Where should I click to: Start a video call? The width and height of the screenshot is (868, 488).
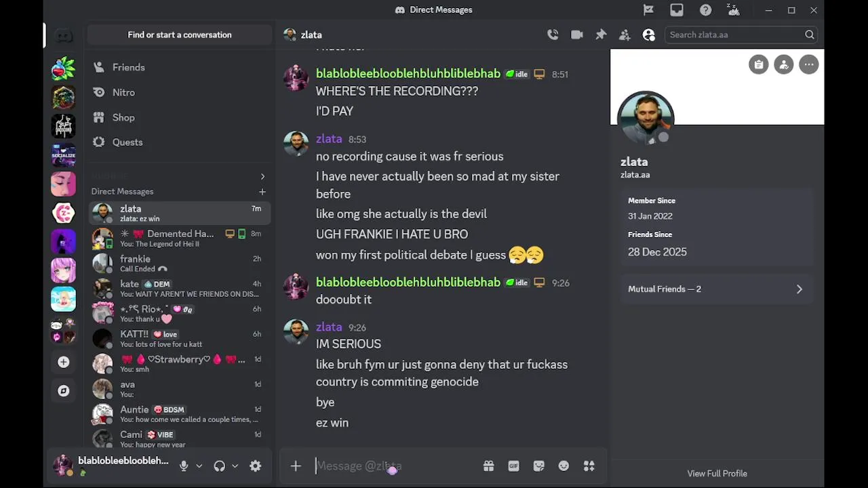[577, 35]
